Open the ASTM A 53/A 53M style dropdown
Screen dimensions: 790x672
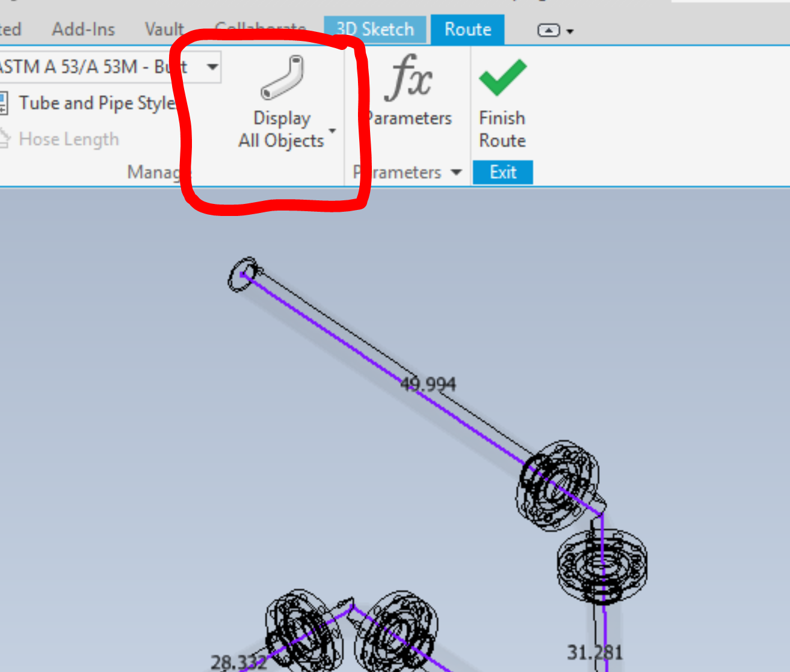tap(212, 67)
